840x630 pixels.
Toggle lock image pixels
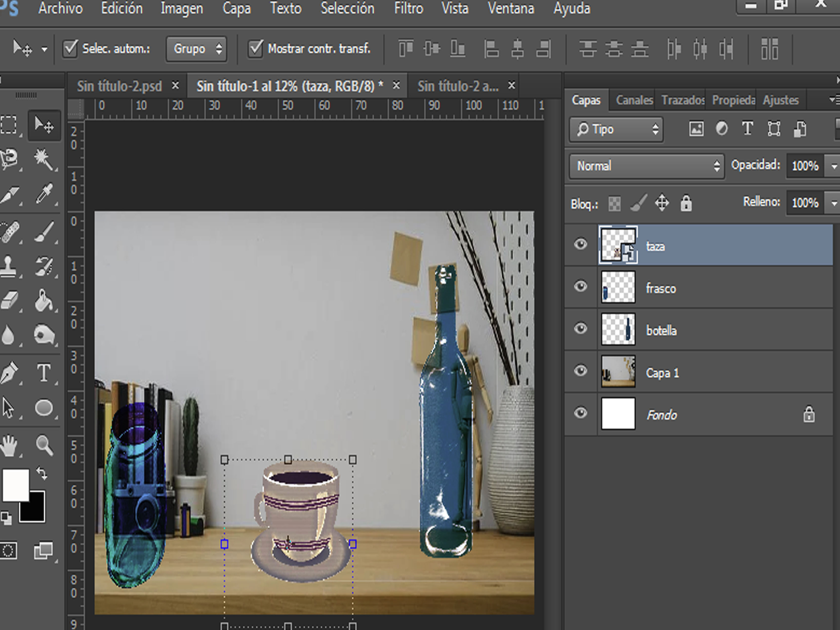pos(638,203)
